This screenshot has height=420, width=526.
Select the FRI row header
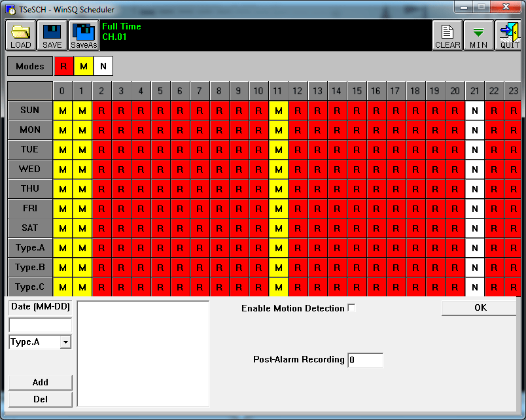click(x=30, y=209)
